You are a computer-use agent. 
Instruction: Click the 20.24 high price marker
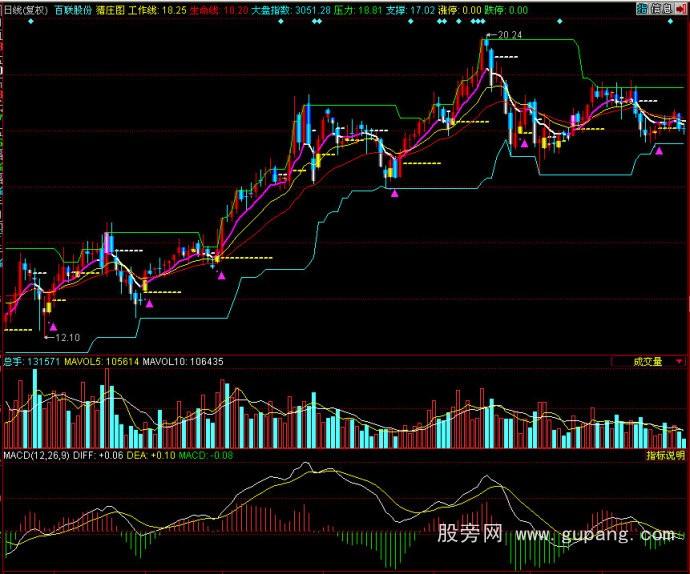[508, 35]
